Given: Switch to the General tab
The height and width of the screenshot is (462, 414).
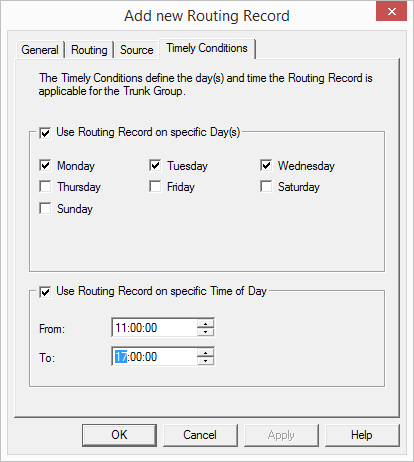Looking at the screenshot, I should click(x=40, y=50).
